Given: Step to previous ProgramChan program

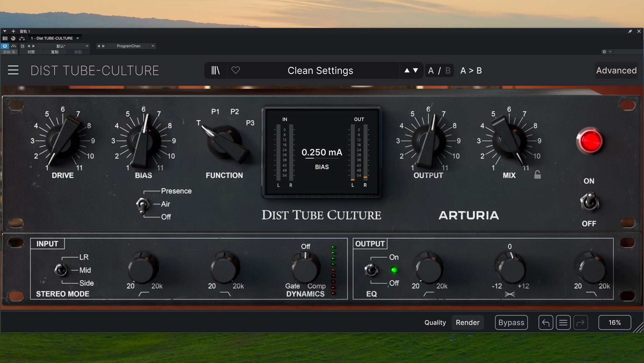Looking at the screenshot, I should coord(98,46).
